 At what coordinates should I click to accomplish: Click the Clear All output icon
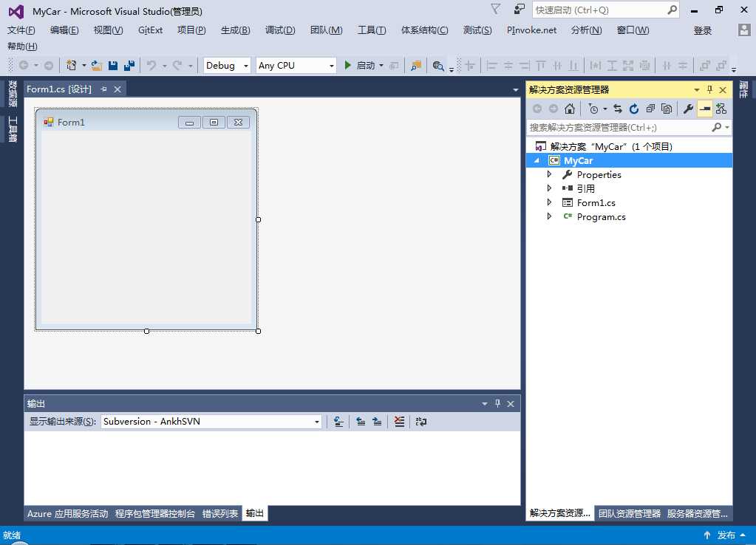(399, 422)
